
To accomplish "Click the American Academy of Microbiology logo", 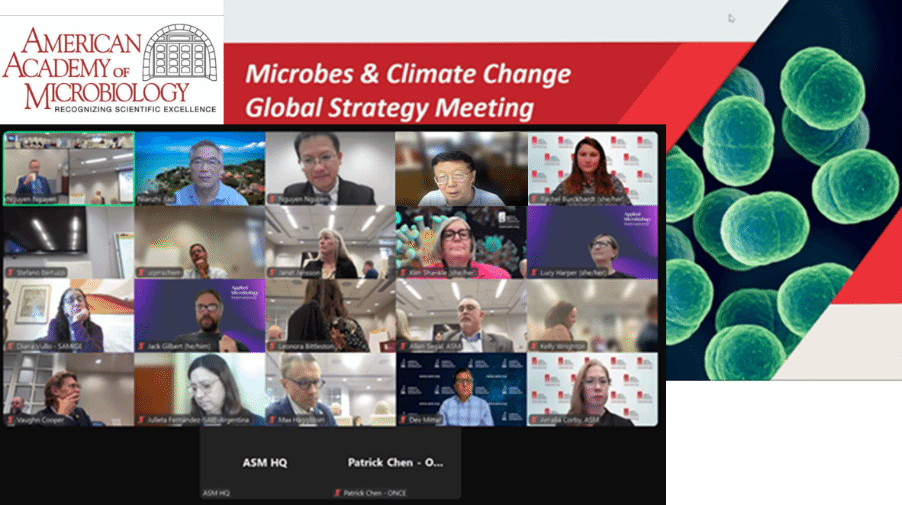I will (112, 68).
